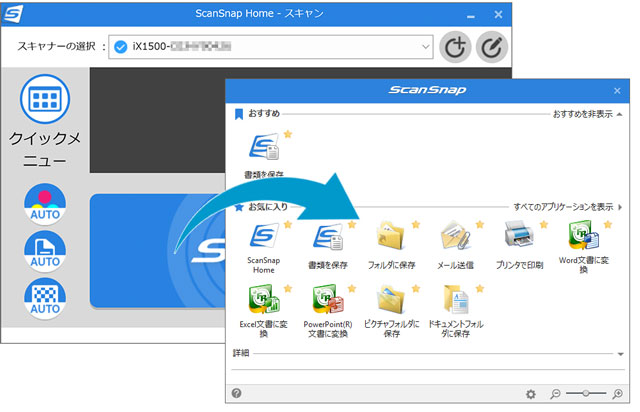Select the color AUTO profile button
The height and width of the screenshot is (412, 640).
coord(45,204)
